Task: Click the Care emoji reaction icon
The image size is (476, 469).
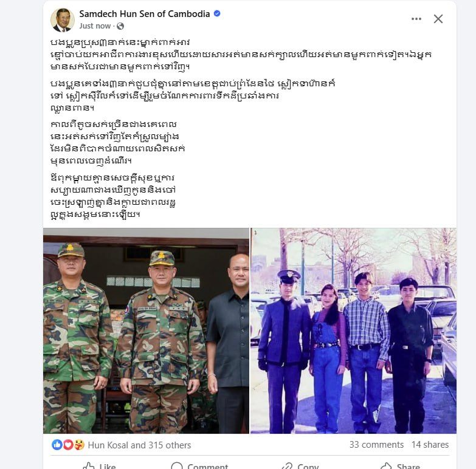Action: [78, 445]
